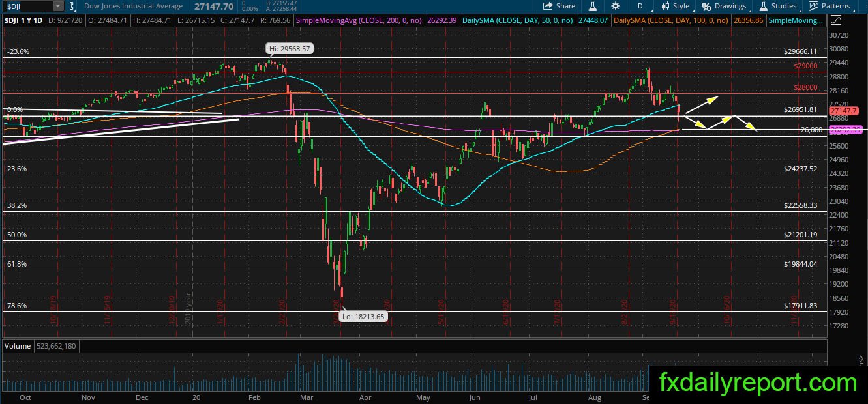Viewport: 868px width, 404px height.
Task: Open the symbol selector dropdown arrow
Action: [57, 6]
